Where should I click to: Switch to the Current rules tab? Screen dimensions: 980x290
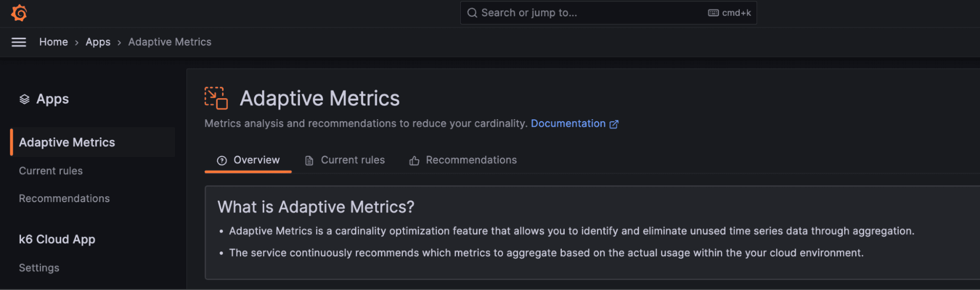tap(352, 159)
